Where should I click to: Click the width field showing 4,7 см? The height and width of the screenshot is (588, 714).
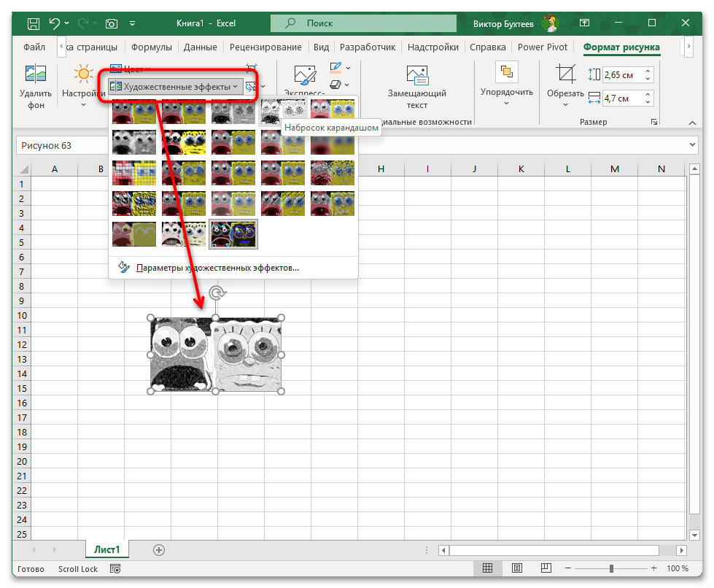622,98
